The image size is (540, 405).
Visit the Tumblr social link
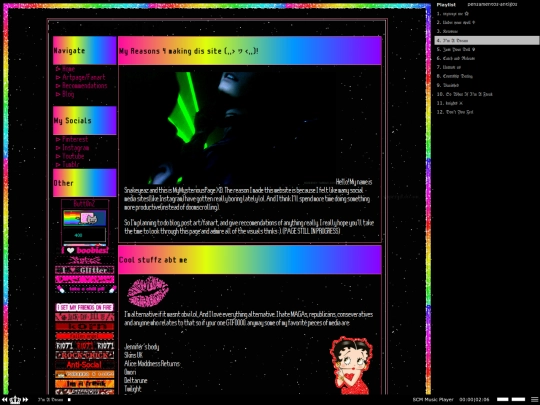tap(71, 164)
